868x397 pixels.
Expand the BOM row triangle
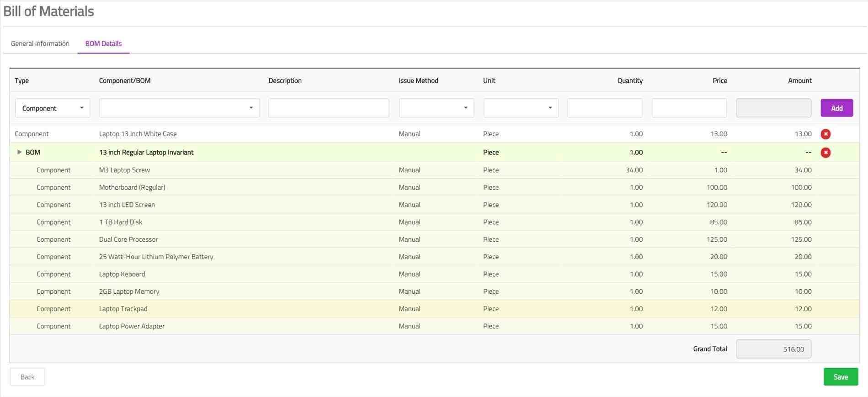point(19,152)
